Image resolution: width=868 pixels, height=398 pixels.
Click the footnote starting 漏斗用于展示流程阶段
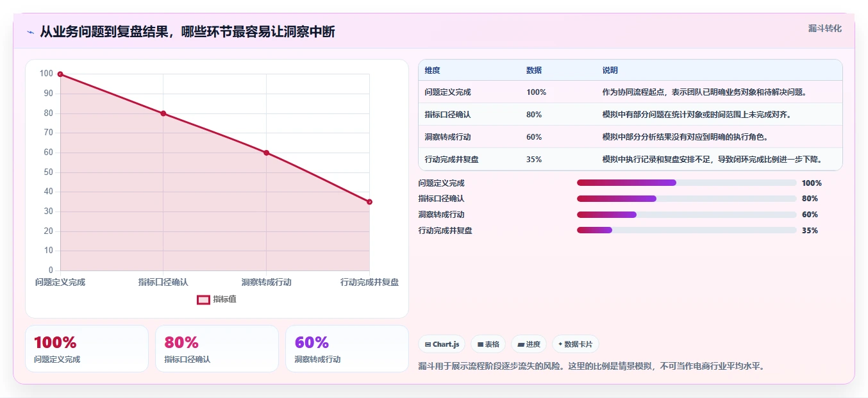[x=591, y=367]
